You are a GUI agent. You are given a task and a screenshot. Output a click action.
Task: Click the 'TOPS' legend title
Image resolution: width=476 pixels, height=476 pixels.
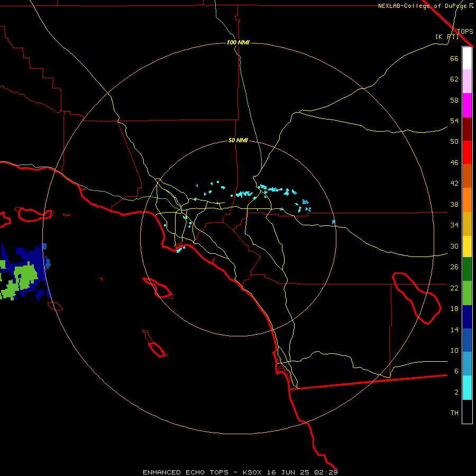tap(465, 31)
